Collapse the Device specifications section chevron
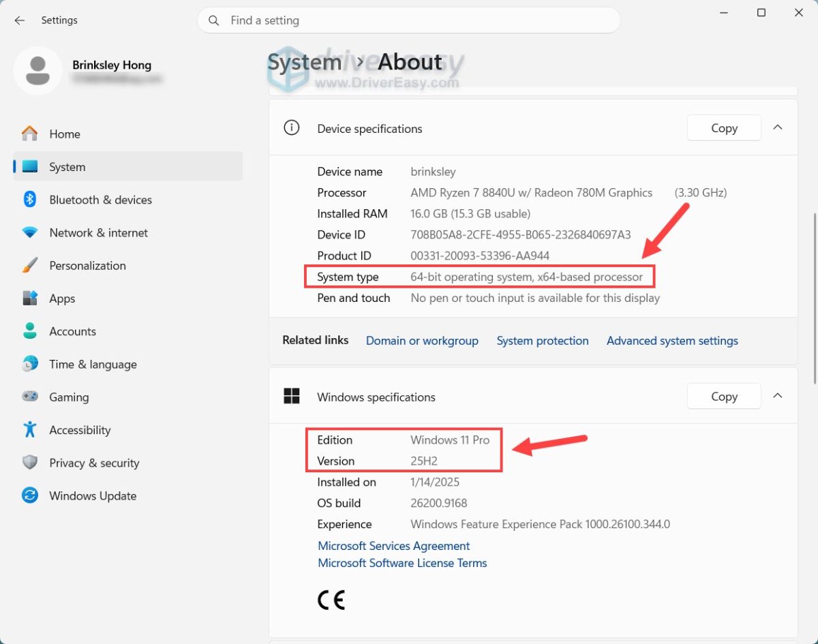 pyautogui.click(x=778, y=127)
